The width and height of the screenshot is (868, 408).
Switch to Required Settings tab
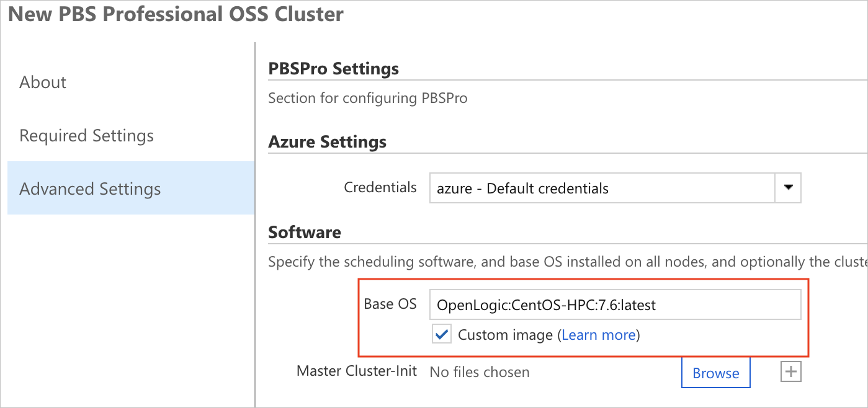click(x=86, y=136)
